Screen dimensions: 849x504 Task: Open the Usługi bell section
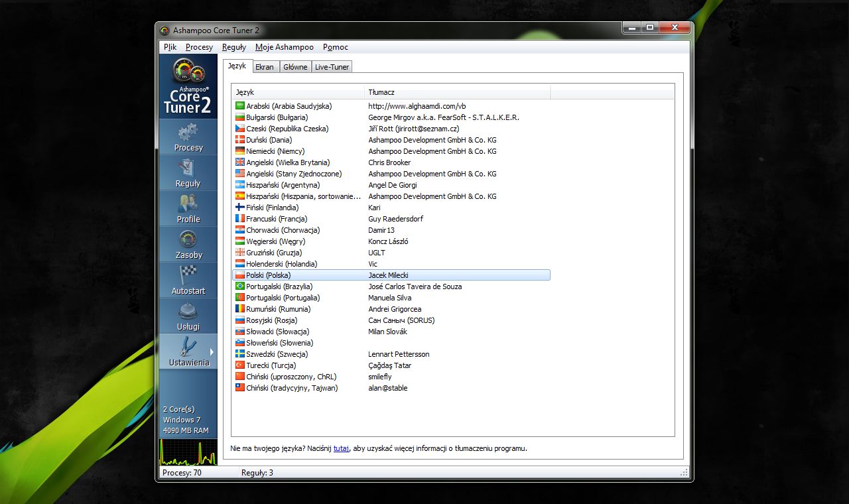pyautogui.click(x=188, y=316)
